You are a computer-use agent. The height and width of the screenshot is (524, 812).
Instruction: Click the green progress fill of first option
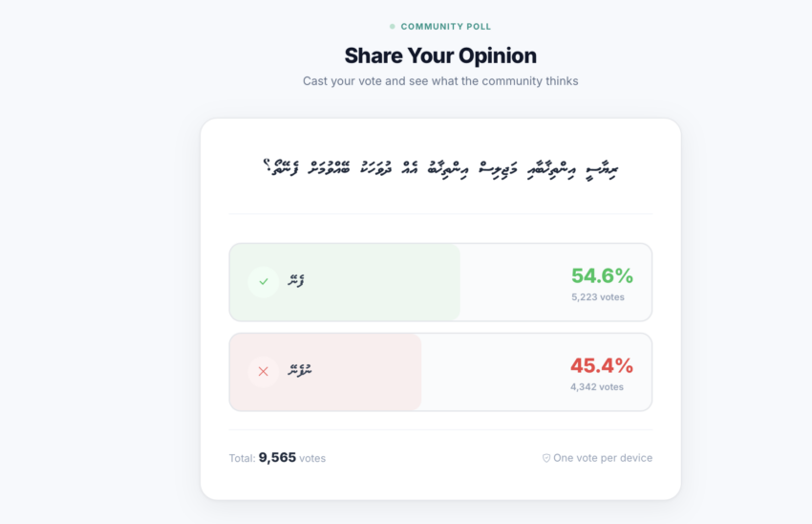click(382, 306)
